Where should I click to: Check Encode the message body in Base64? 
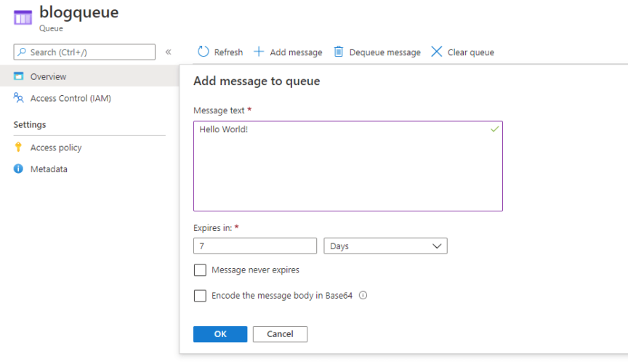coord(200,296)
